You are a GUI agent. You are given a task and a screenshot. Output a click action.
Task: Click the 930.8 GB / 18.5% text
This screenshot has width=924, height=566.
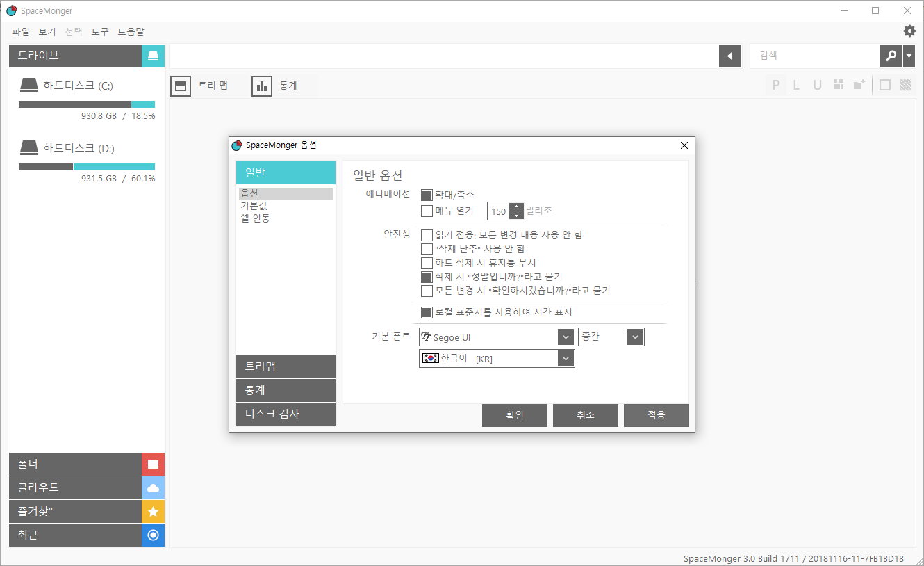(x=118, y=116)
